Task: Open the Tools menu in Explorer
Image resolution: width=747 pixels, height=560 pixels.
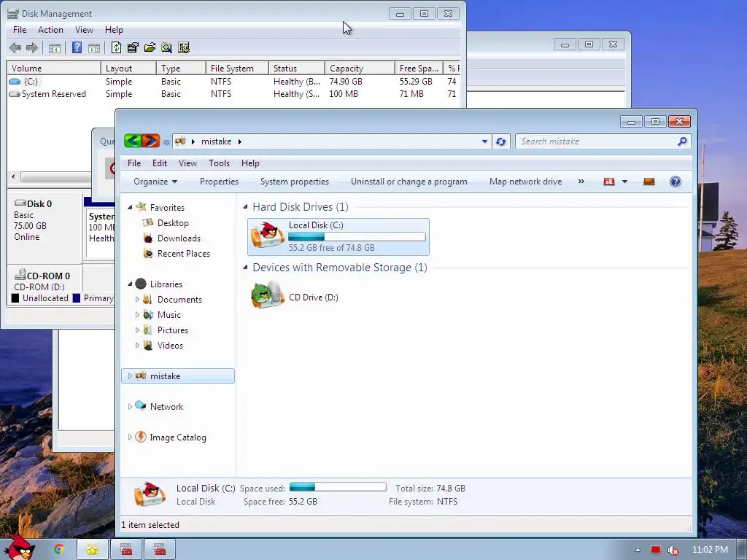Action: [x=219, y=163]
